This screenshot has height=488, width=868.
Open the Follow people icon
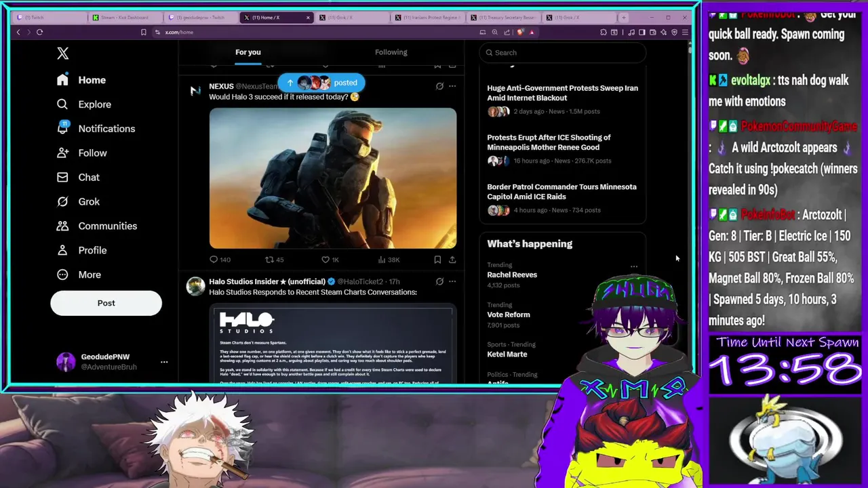(x=62, y=153)
